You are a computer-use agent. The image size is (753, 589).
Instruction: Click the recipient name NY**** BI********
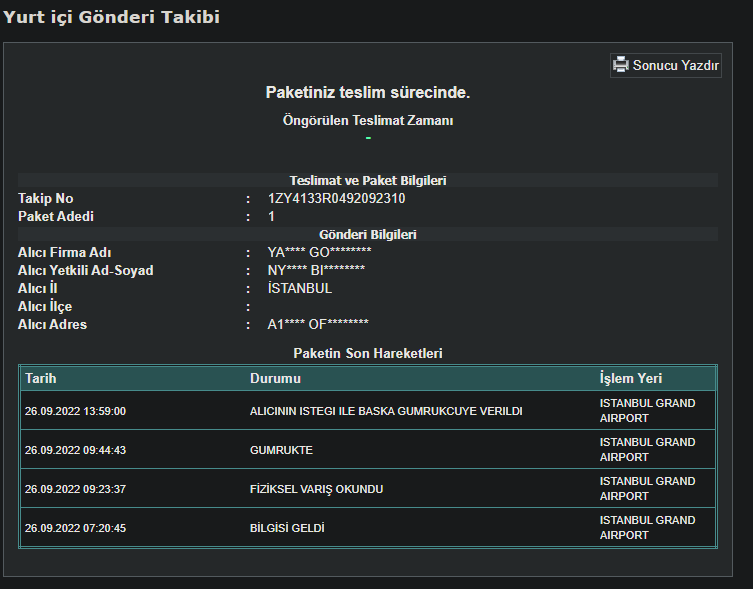click(316, 270)
